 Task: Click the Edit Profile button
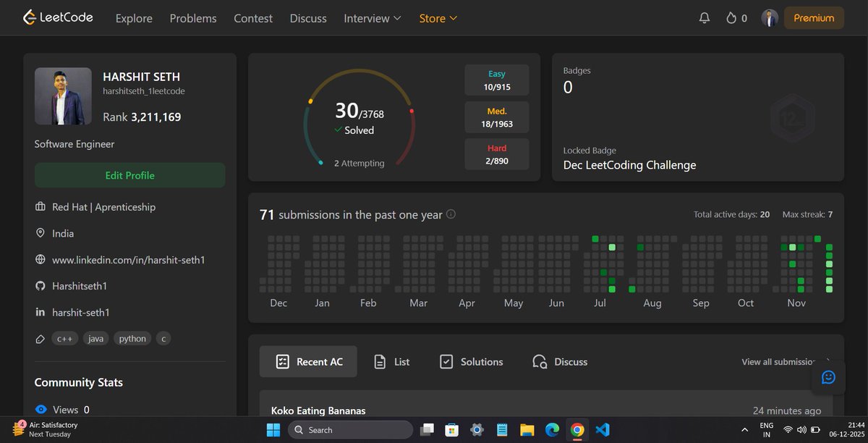(x=129, y=175)
